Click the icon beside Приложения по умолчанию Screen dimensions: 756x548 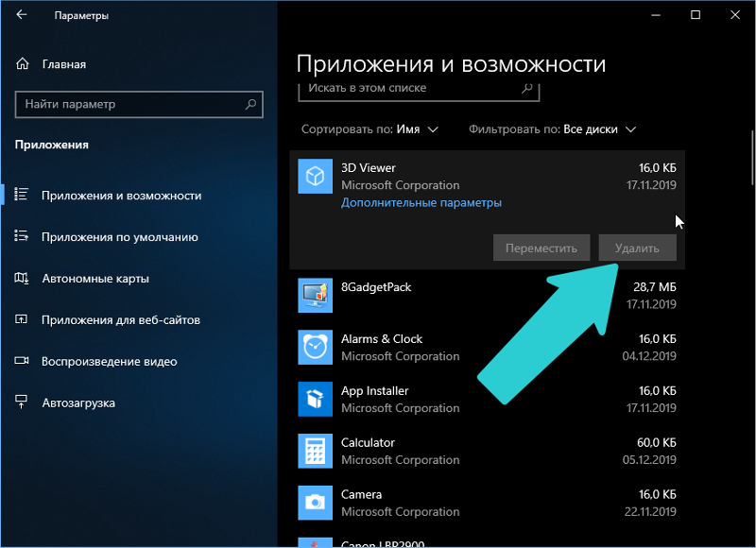coord(21,235)
